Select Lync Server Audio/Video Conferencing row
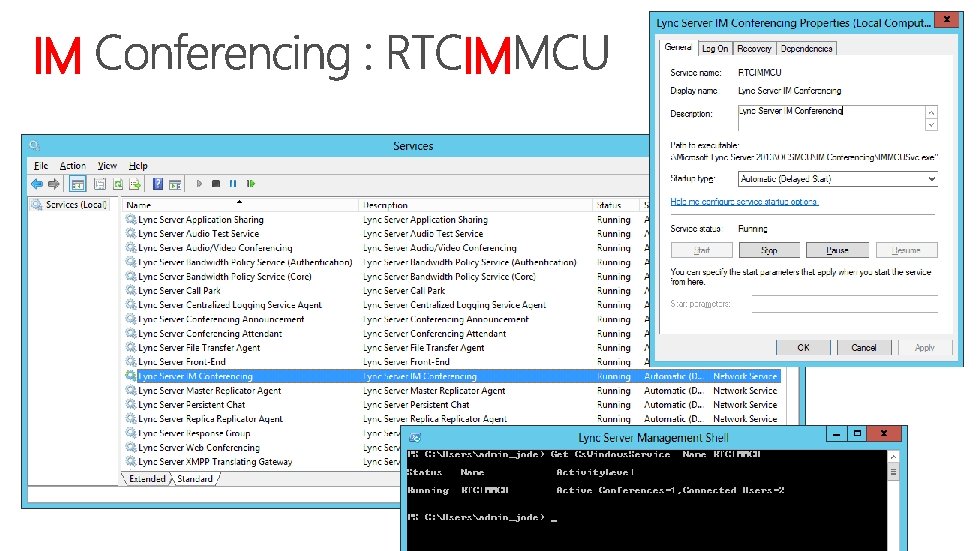Screen dimensions: 979x551 (x=387, y=248)
